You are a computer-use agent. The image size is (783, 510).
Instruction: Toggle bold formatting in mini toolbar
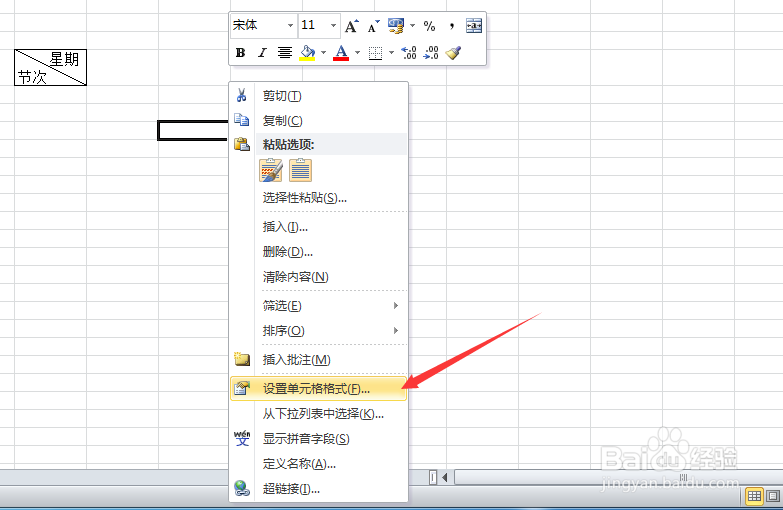240,52
